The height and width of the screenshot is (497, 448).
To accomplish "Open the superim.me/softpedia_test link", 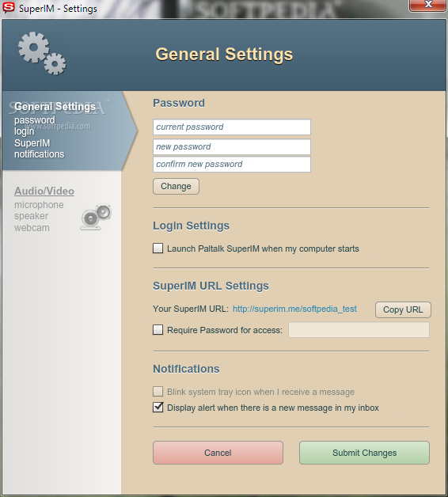I will pos(294,309).
